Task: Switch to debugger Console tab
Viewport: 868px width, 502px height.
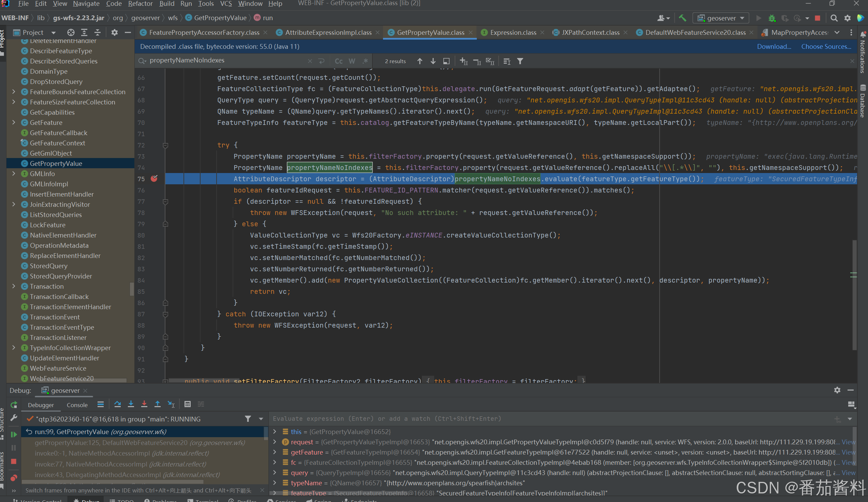Action: pos(77,405)
